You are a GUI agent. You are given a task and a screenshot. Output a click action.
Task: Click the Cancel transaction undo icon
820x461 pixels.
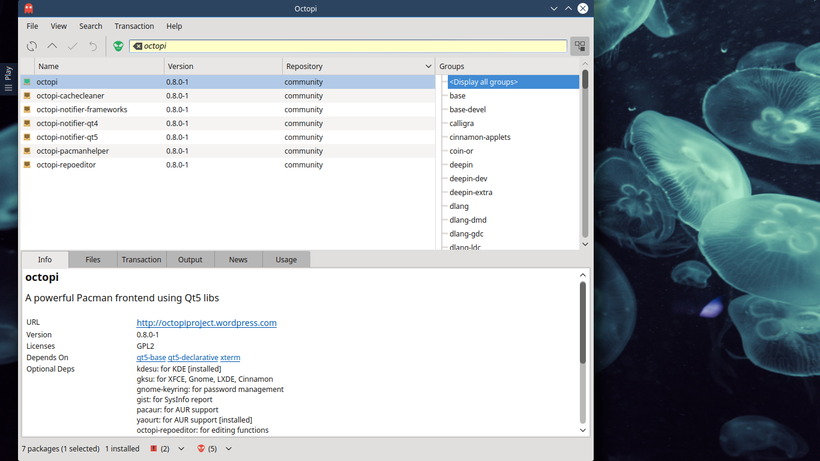tap(93, 46)
